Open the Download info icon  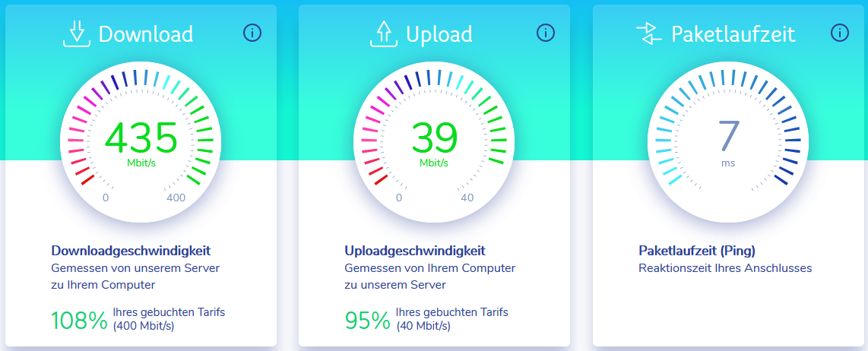point(252,33)
